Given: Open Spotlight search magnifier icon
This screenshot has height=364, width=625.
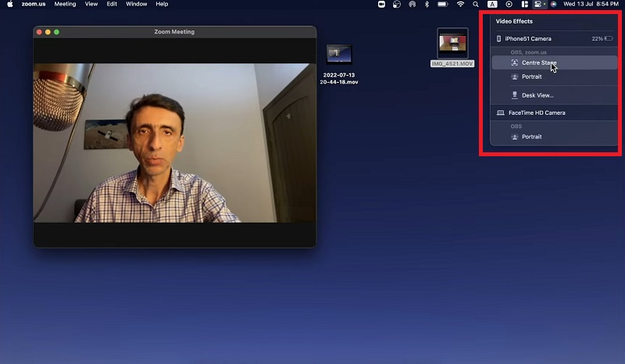Looking at the screenshot, I should [476, 4].
